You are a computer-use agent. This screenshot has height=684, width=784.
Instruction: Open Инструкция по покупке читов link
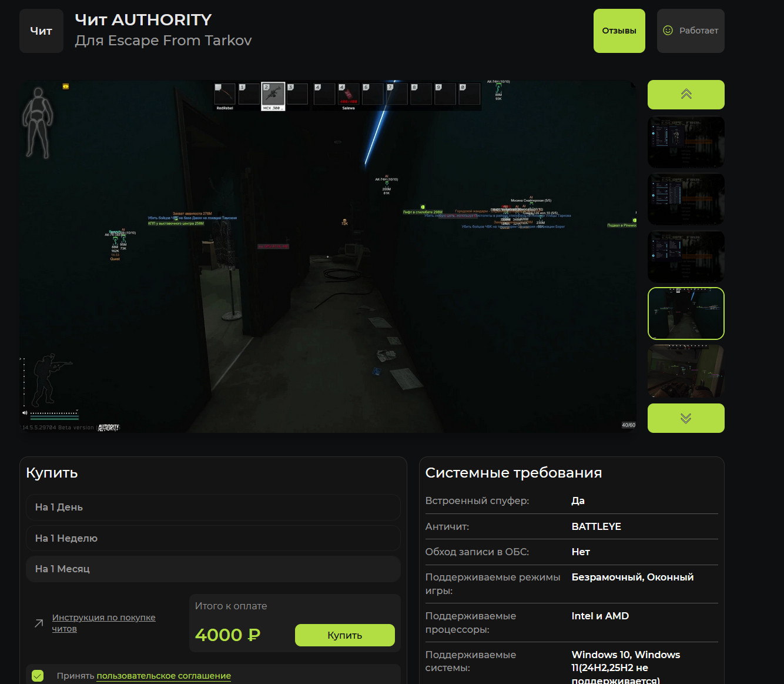(103, 623)
